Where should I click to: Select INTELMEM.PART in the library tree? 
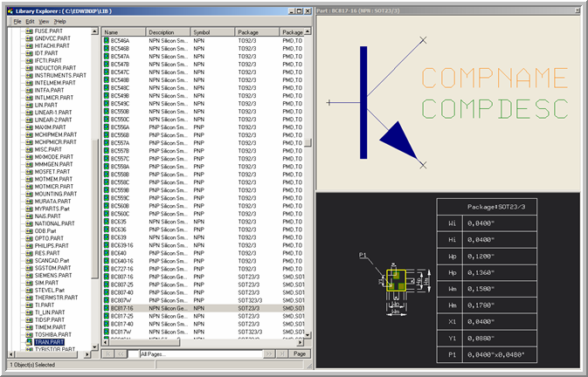[x=55, y=83]
